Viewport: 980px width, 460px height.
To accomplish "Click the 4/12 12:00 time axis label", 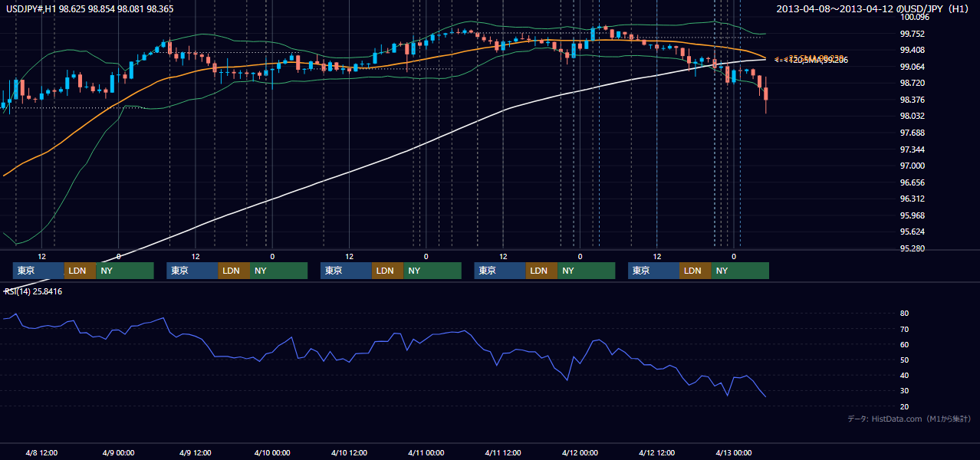I will [x=656, y=452].
